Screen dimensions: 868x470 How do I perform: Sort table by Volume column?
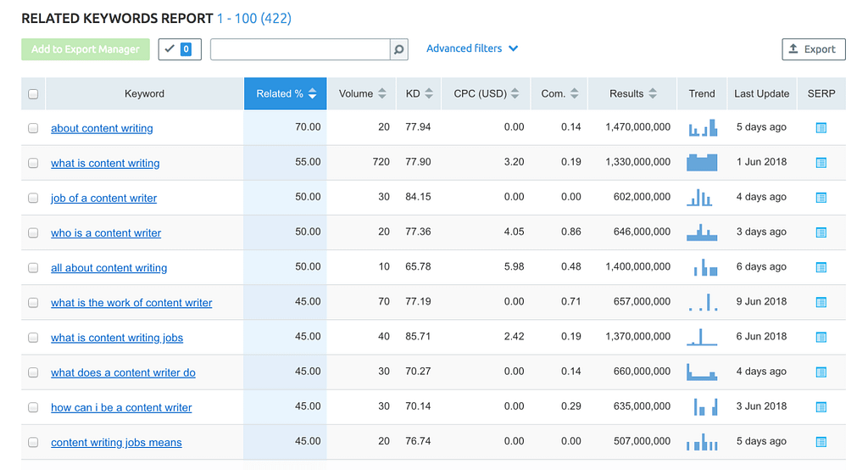362,93
